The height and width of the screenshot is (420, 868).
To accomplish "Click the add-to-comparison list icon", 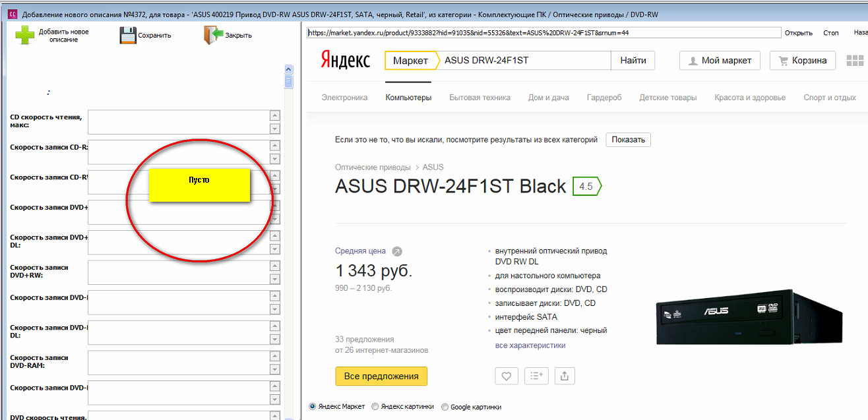I will coord(536,376).
